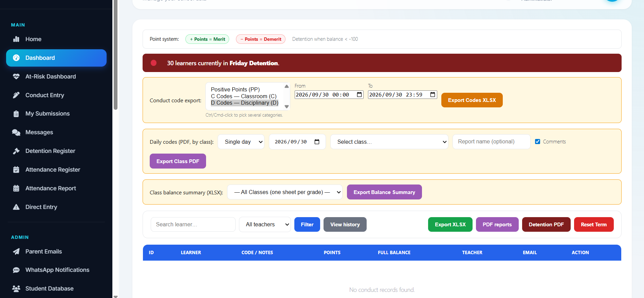Select C Codes — Classroom (C) option
This screenshot has width=644, height=298.
pos(243,96)
